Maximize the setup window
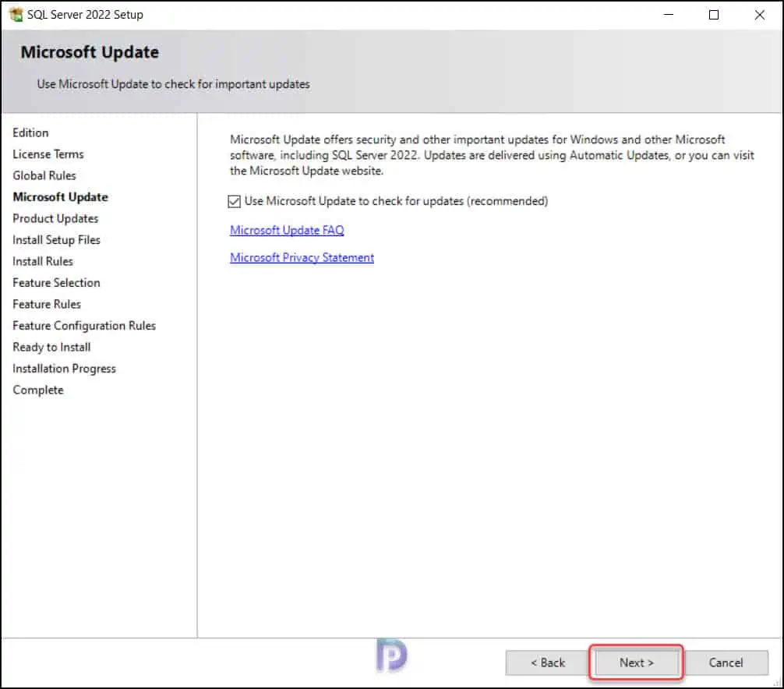 pos(714,15)
